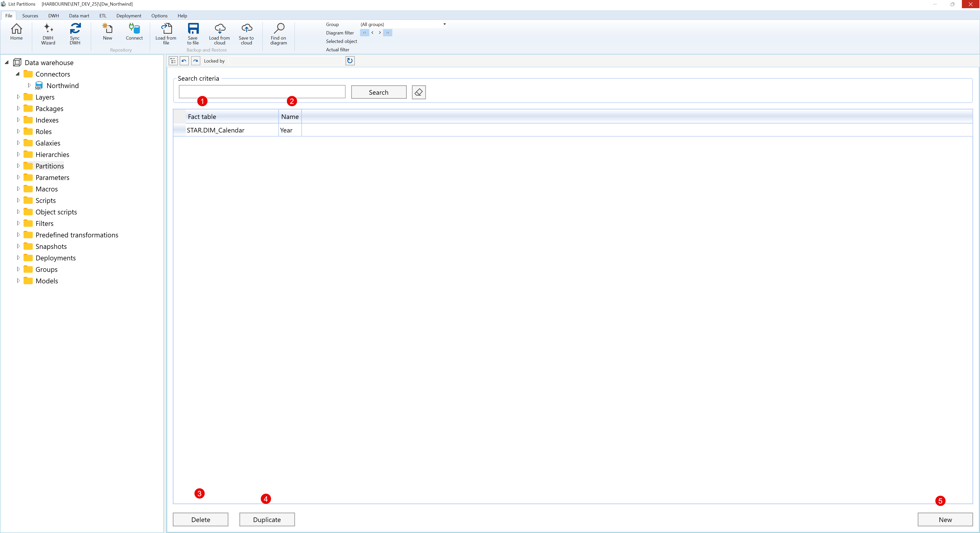Open the Group dropdown showing (All groups)

pyautogui.click(x=444, y=24)
